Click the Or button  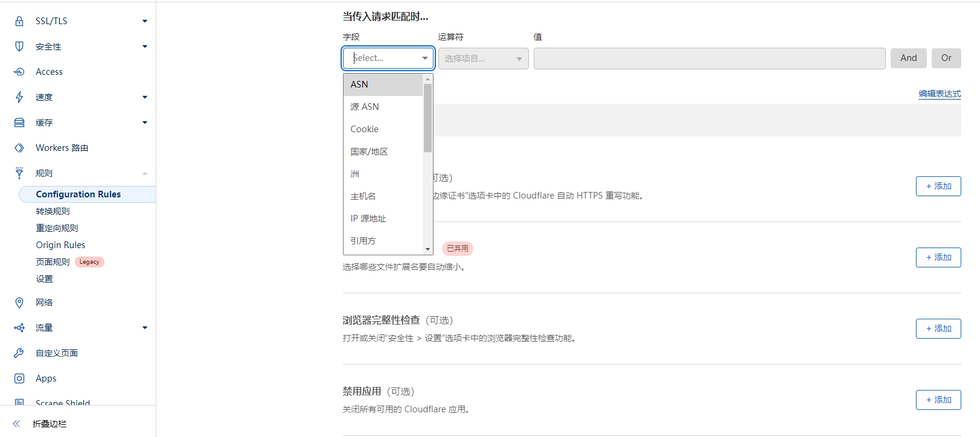(946, 58)
